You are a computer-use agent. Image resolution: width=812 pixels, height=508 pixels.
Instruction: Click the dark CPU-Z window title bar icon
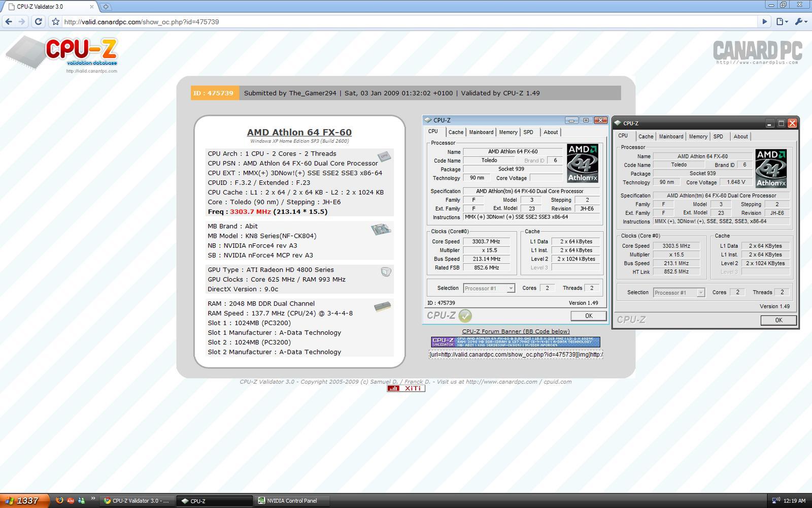618,123
